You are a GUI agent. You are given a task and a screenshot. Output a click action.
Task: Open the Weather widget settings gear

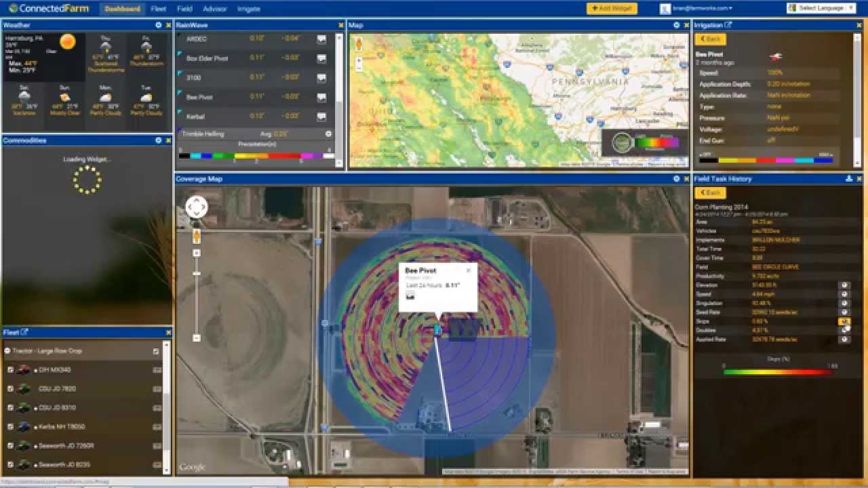click(159, 25)
